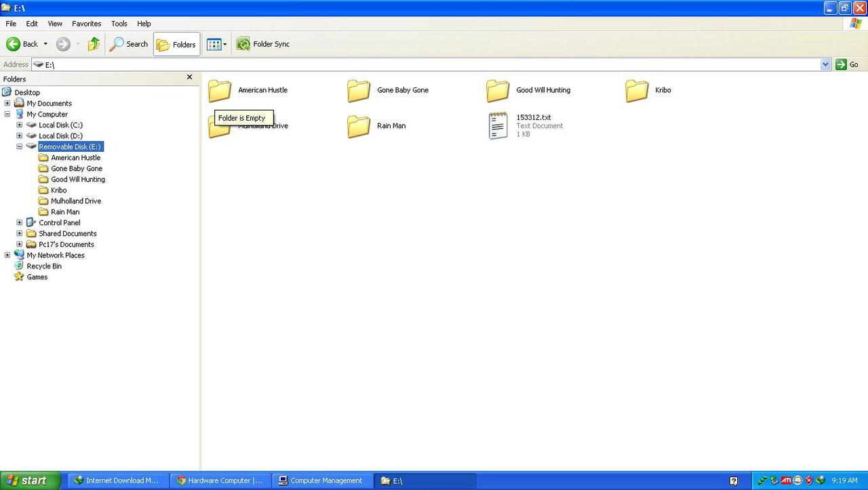Expand My Network Places node

[x=7, y=256]
